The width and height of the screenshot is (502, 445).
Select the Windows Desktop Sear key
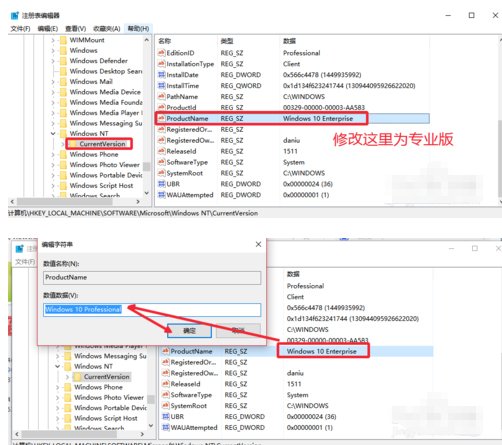(x=106, y=71)
